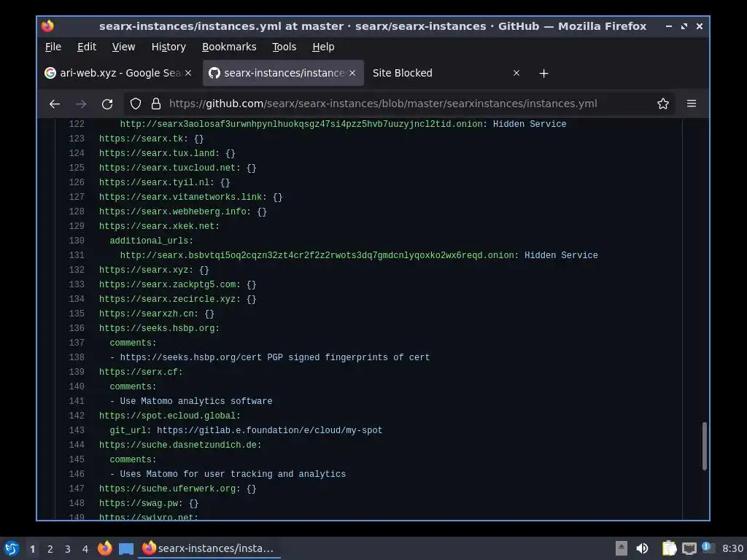Open the Tools menu
747x560 pixels.
tap(284, 47)
